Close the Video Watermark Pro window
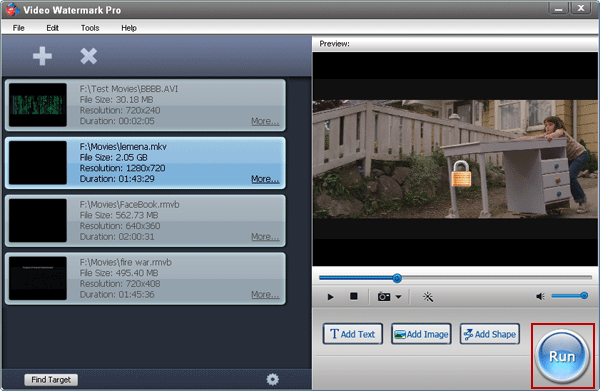Viewport: 600px width, 391px height. click(581, 8)
